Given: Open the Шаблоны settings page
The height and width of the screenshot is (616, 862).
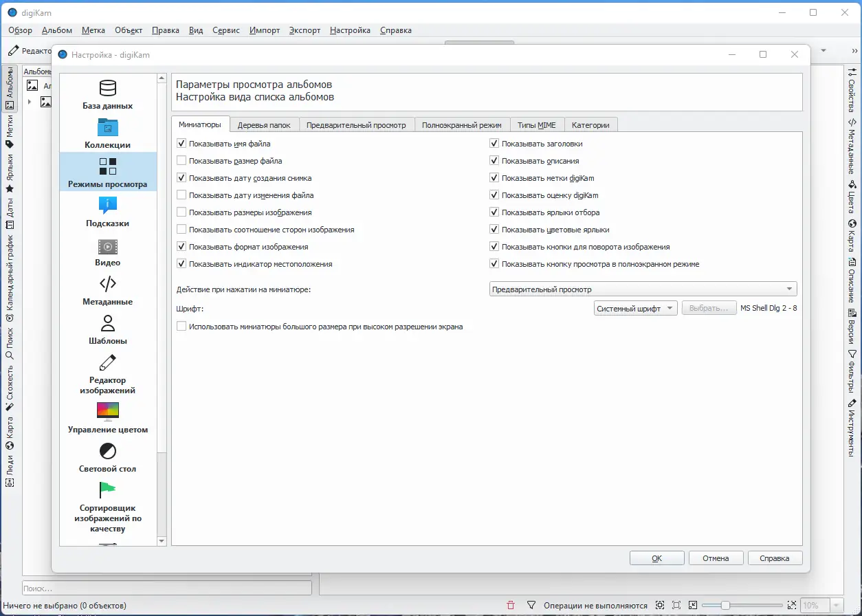Looking at the screenshot, I should (108, 329).
